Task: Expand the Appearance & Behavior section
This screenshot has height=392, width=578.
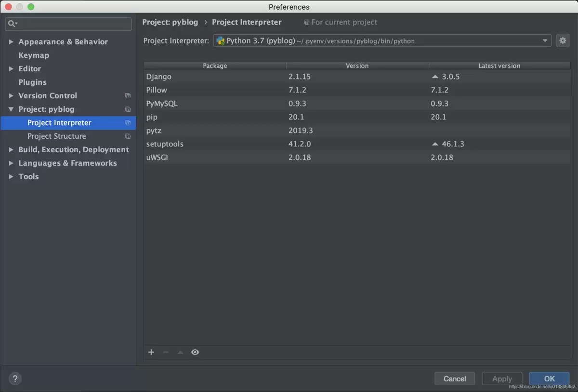Action: tap(11, 42)
